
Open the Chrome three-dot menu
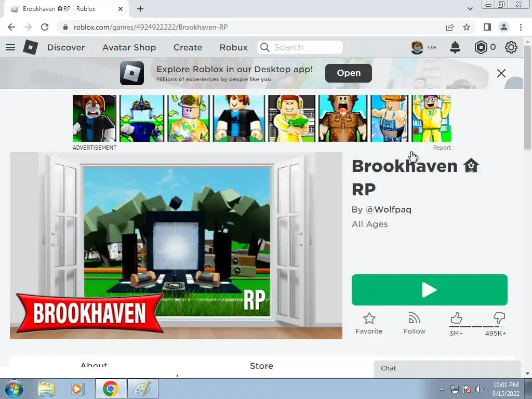[x=521, y=27]
